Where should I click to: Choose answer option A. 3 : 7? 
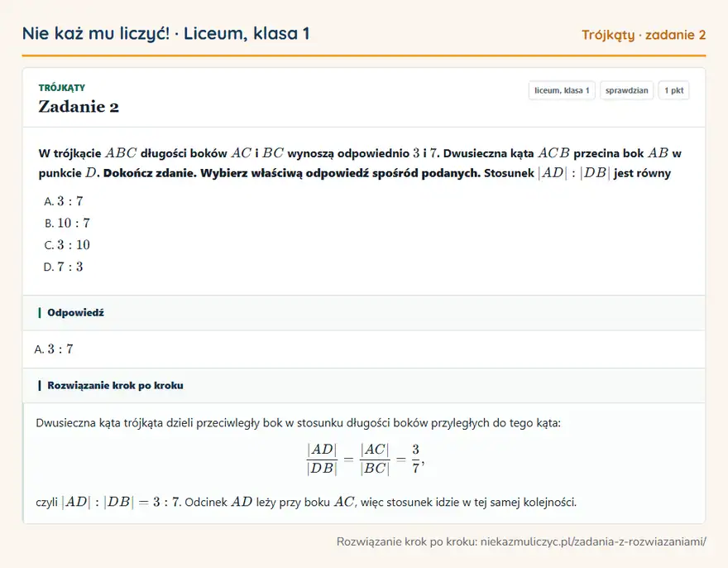pos(64,201)
